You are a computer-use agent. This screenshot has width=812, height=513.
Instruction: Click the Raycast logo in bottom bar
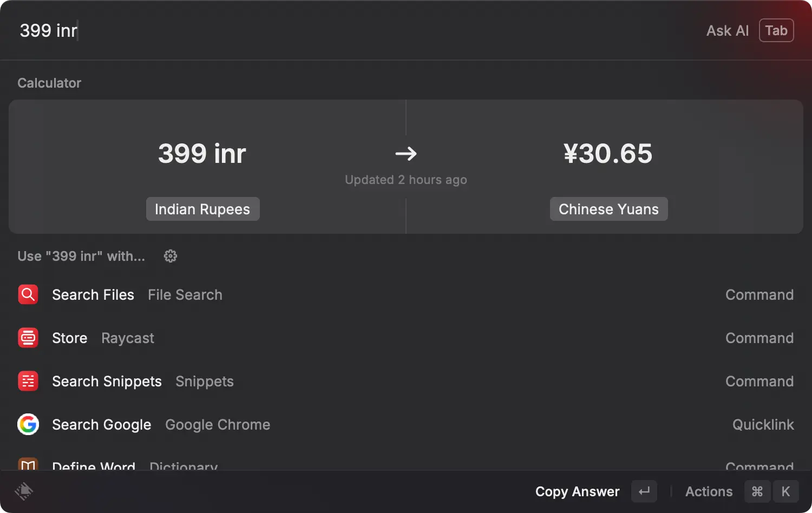click(24, 491)
